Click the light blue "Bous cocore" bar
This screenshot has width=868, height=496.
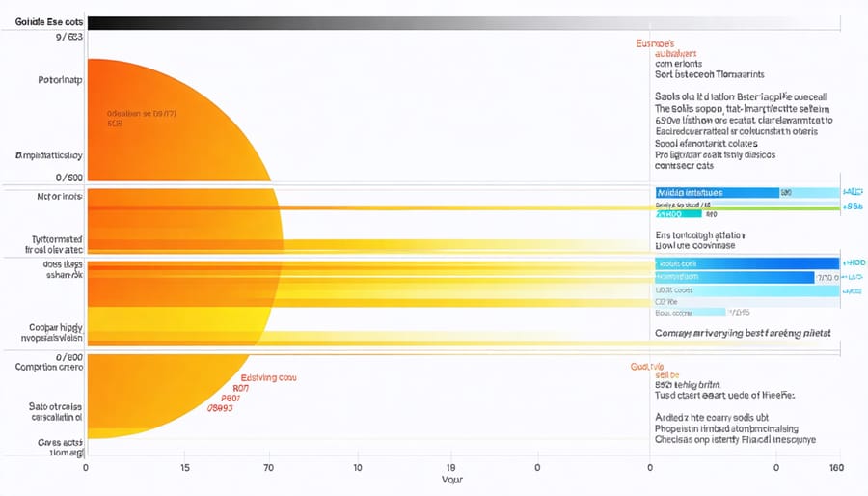click(690, 312)
